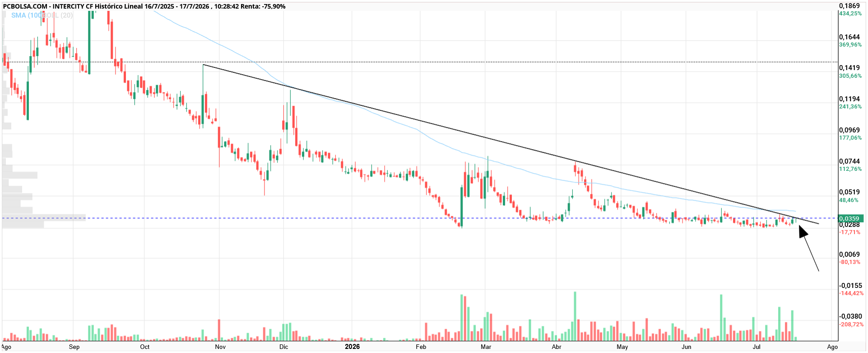Select the Mar label on time axis
This screenshot has width=868, height=353.
[486, 347]
